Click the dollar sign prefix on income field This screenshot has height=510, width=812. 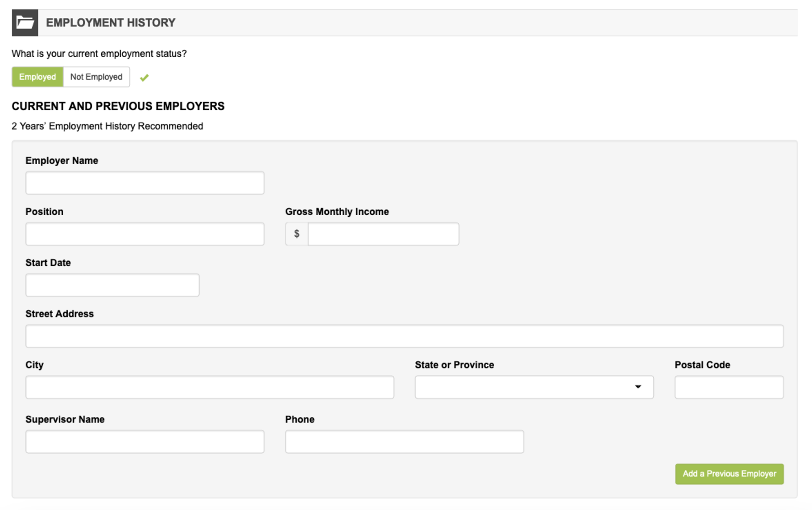[x=297, y=234]
